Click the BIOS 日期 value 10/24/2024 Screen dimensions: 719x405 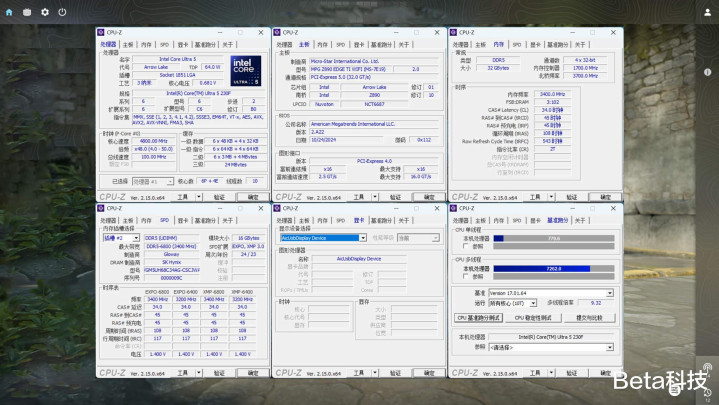click(346, 140)
